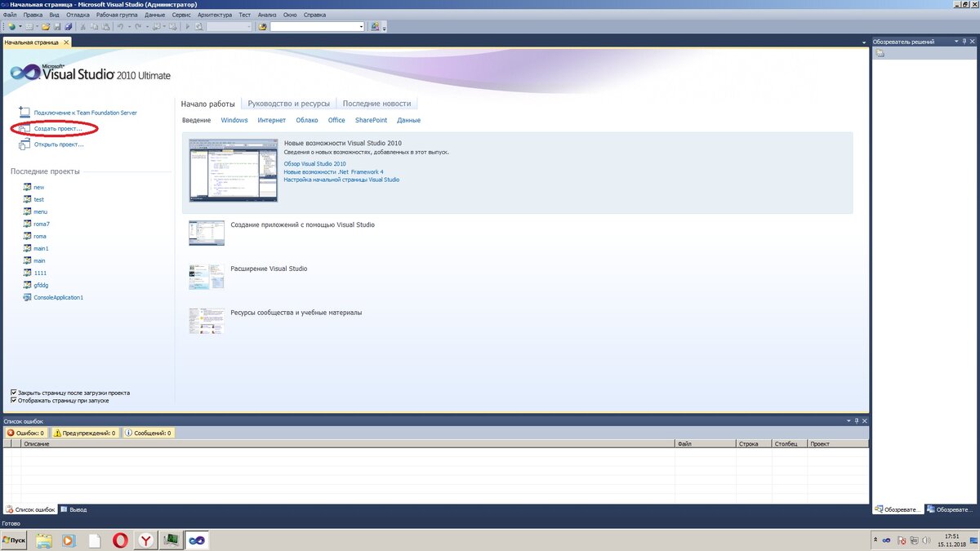
Task: Open the Архитектура menu
Action: 215,15
